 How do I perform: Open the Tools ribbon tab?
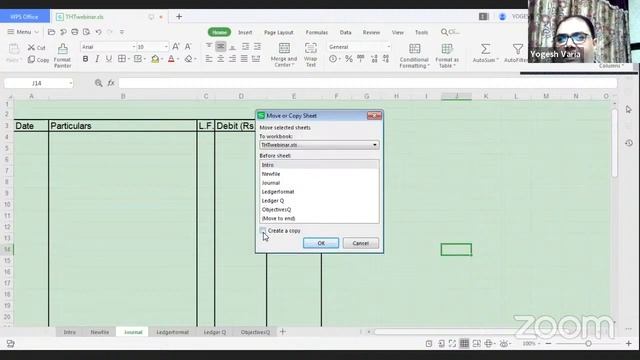(x=421, y=32)
